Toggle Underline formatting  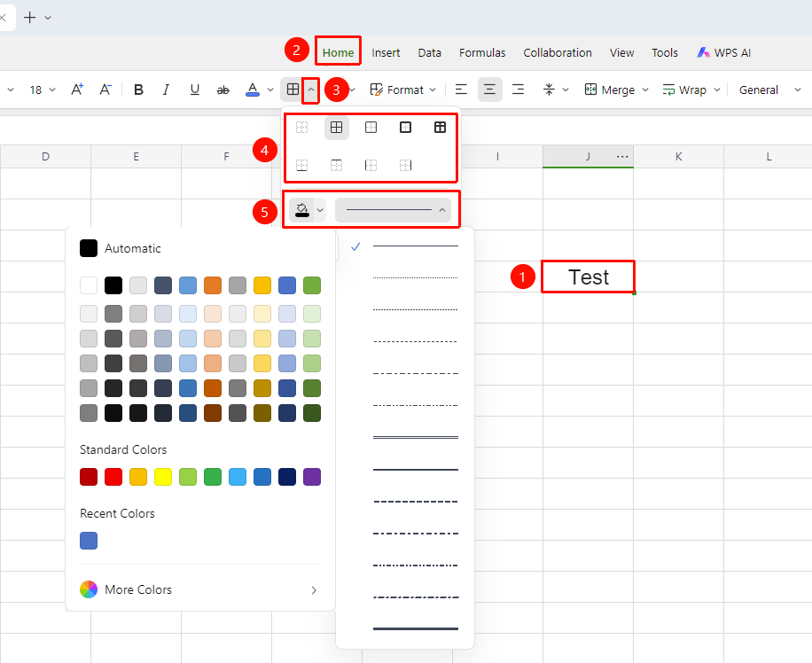[x=195, y=90]
